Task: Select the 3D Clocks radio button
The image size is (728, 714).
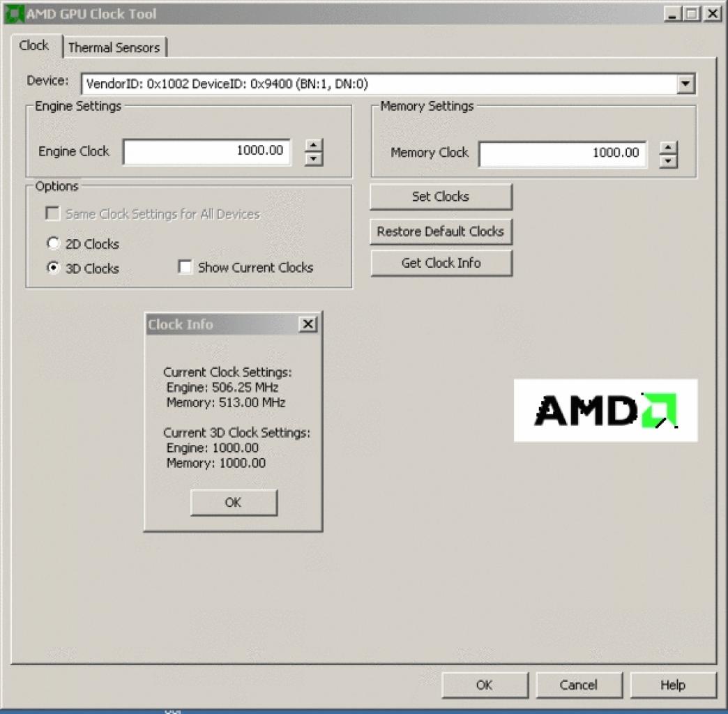Action: tap(54, 268)
